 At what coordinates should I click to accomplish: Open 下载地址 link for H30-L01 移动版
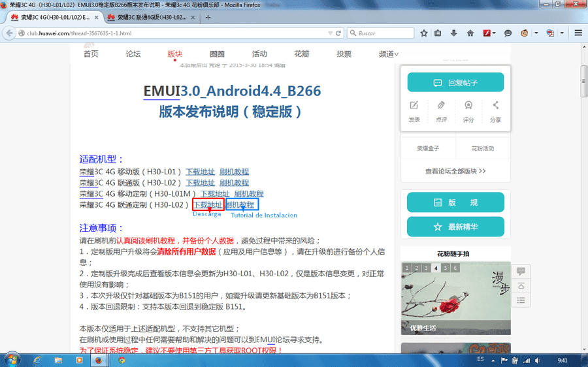coord(201,172)
